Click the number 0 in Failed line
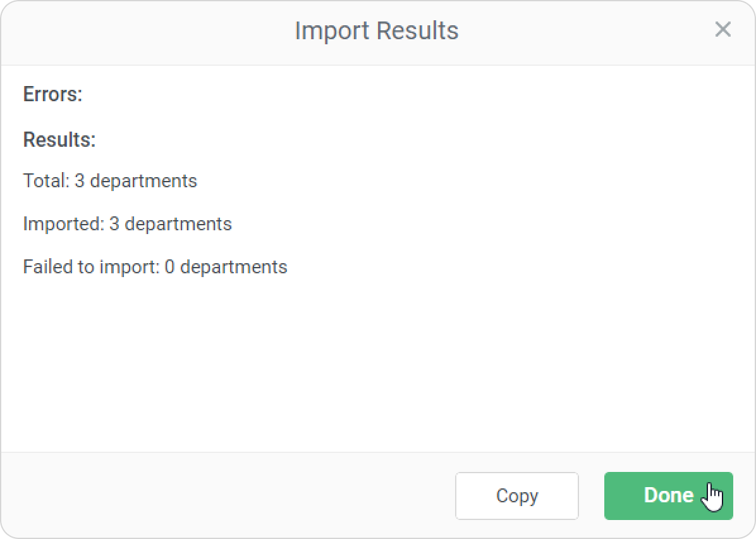The width and height of the screenshot is (756, 539). (169, 267)
